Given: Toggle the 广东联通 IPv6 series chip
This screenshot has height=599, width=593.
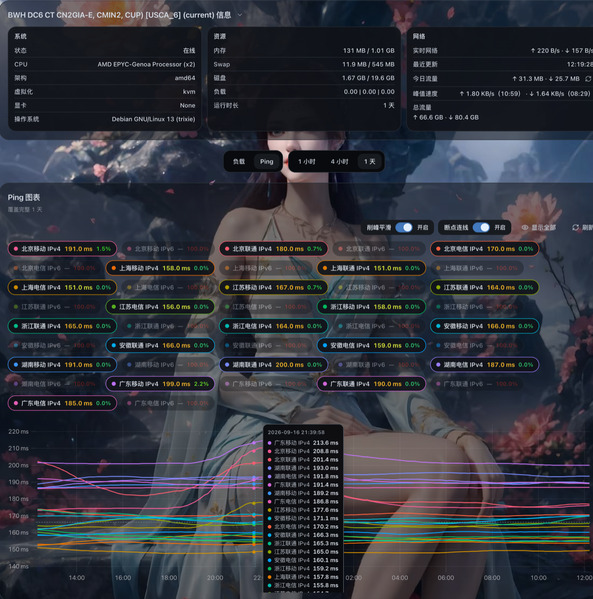Looking at the screenshot, I should coord(477,384).
